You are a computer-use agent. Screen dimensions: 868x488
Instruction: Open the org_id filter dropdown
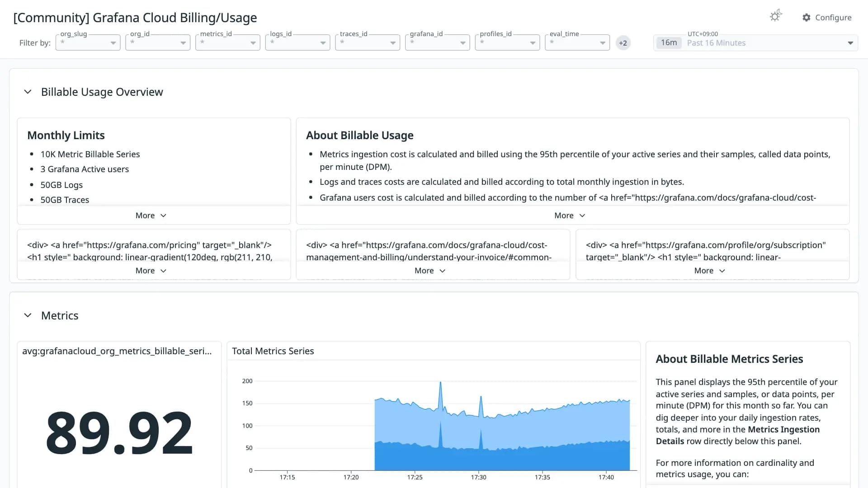click(158, 42)
